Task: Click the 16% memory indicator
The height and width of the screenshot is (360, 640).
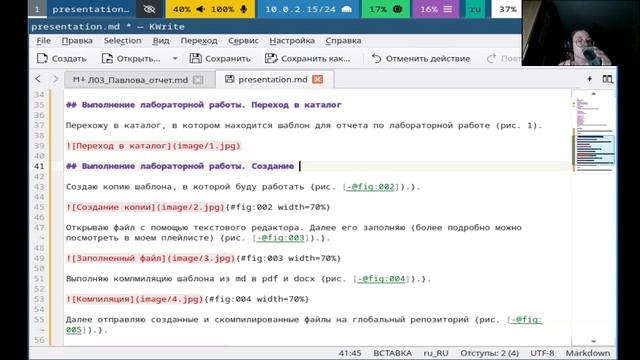Action: [x=436, y=9]
